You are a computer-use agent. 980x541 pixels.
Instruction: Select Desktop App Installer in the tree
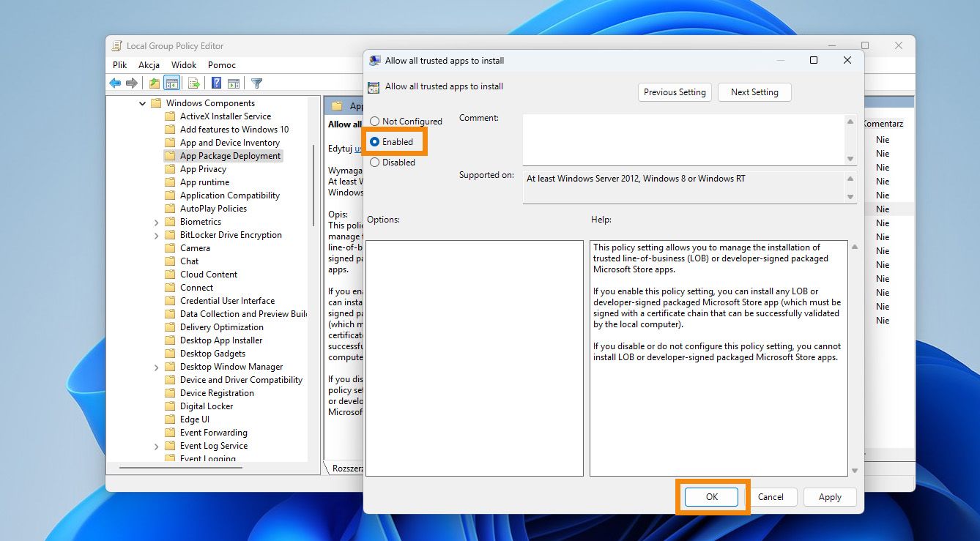221,340
